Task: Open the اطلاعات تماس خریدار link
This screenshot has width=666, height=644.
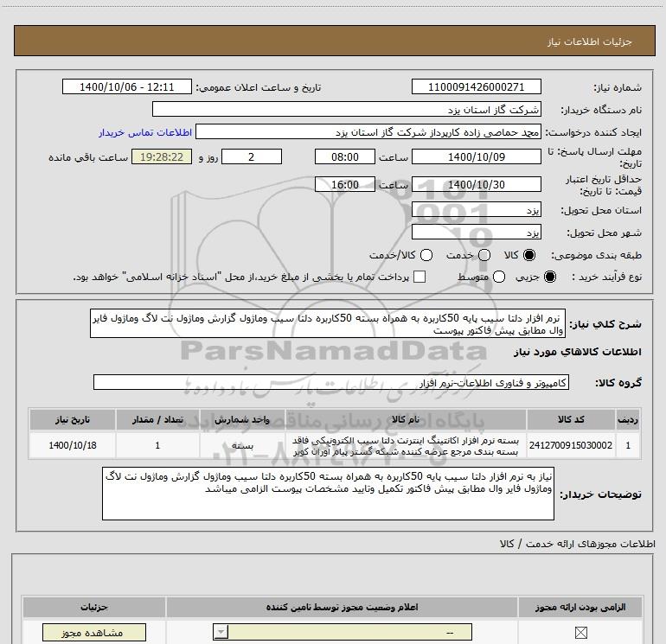Action: [x=145, y=132]
